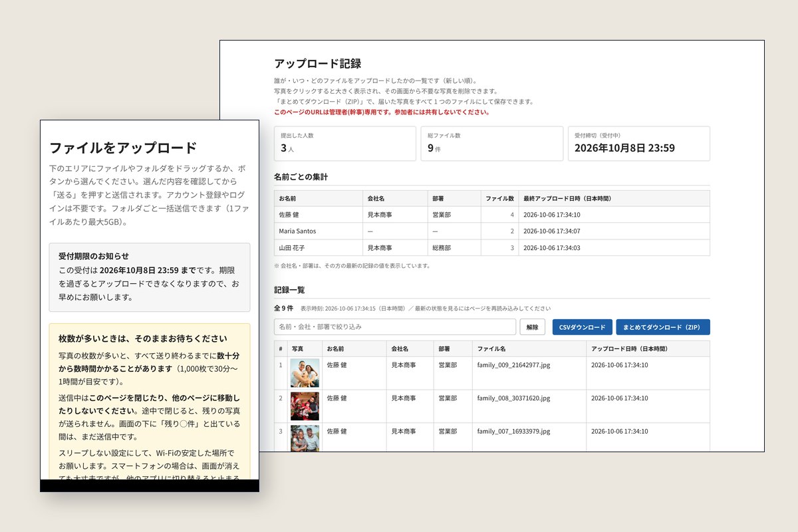This screenshot has width=798, height=532.
Task: Click the ファイルをアップロード heading in the upload window
Action: (123, 148)
